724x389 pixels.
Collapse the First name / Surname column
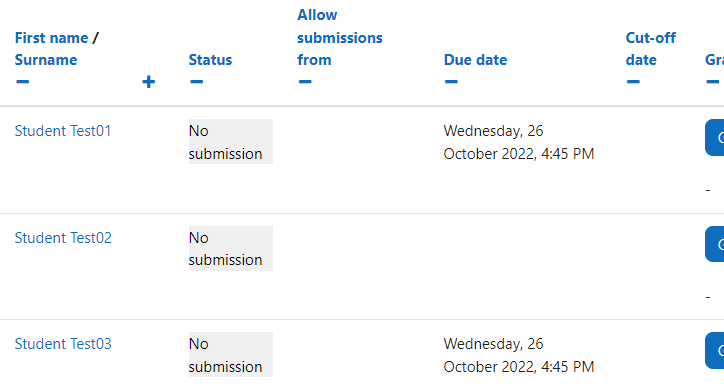(22, 82)
